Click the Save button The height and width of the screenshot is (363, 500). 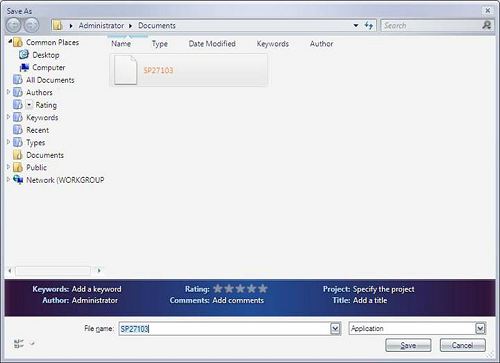click(408, 345)
